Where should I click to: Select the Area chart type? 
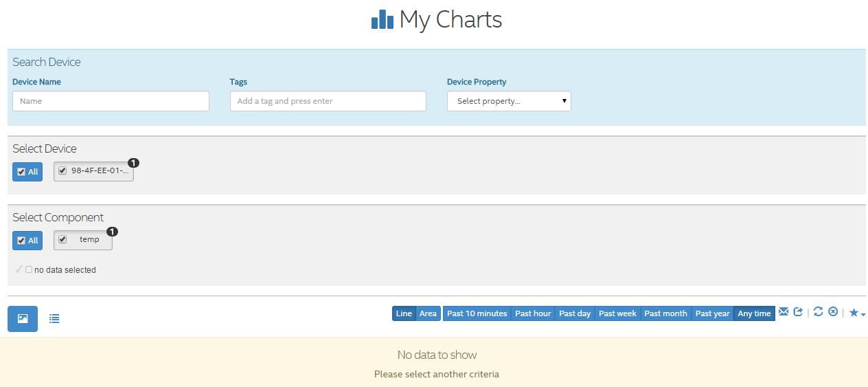click(x=428, y=313)
